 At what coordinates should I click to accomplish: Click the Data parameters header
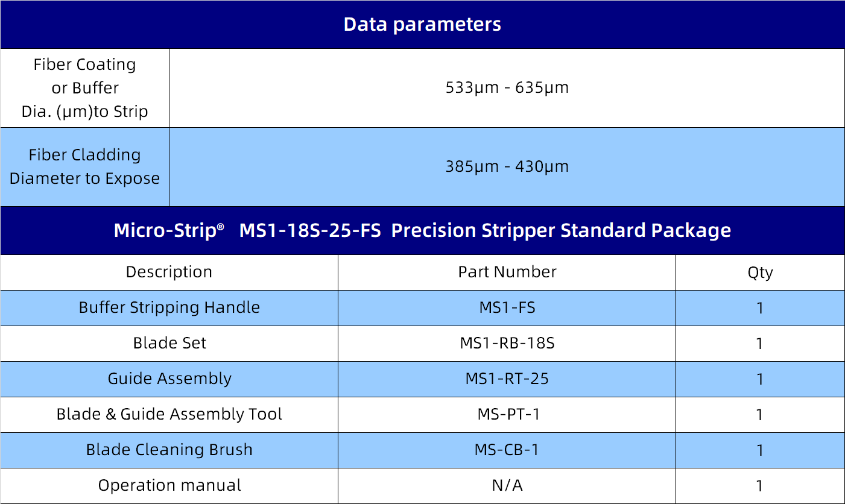(422, 25)
